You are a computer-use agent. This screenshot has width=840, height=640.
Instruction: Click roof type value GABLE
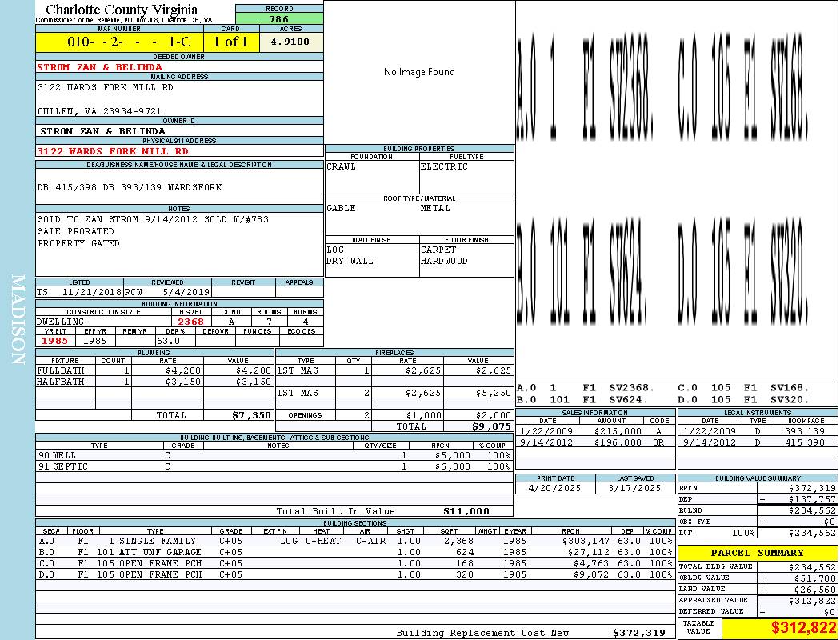coord(342,208)
